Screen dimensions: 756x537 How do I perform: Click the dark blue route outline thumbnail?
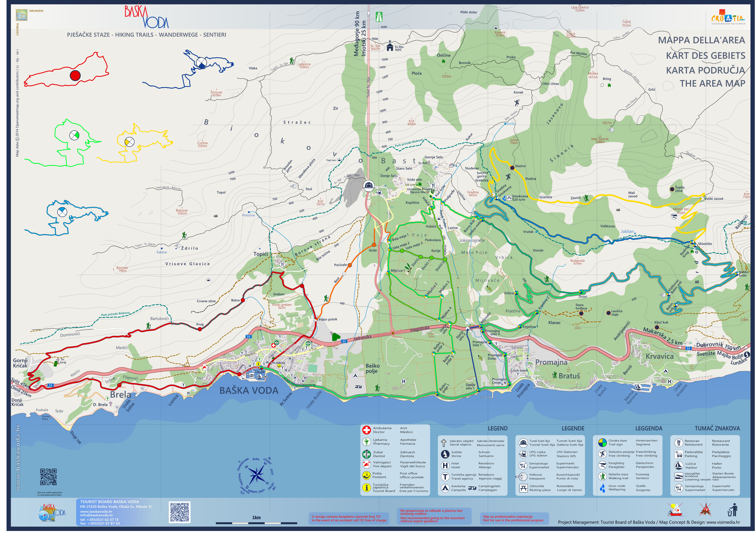[x=188, y=69]
